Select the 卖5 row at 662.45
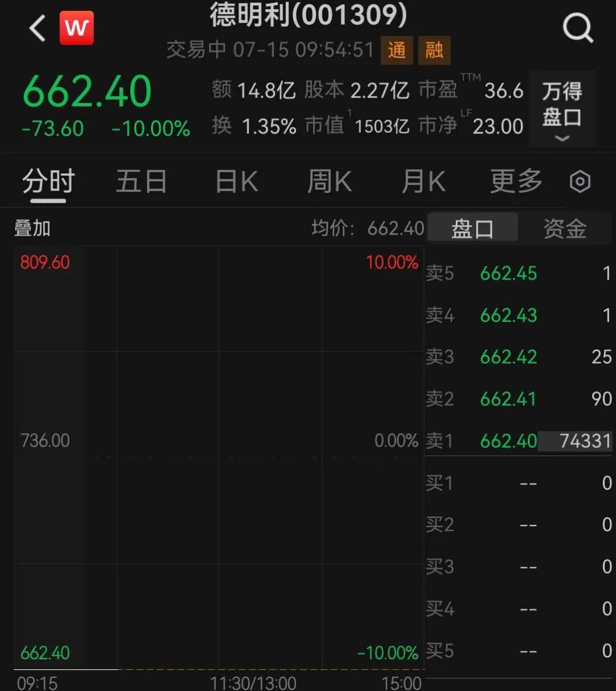The height and width of the screenshot is (691, 616). (x=519, y=273)
